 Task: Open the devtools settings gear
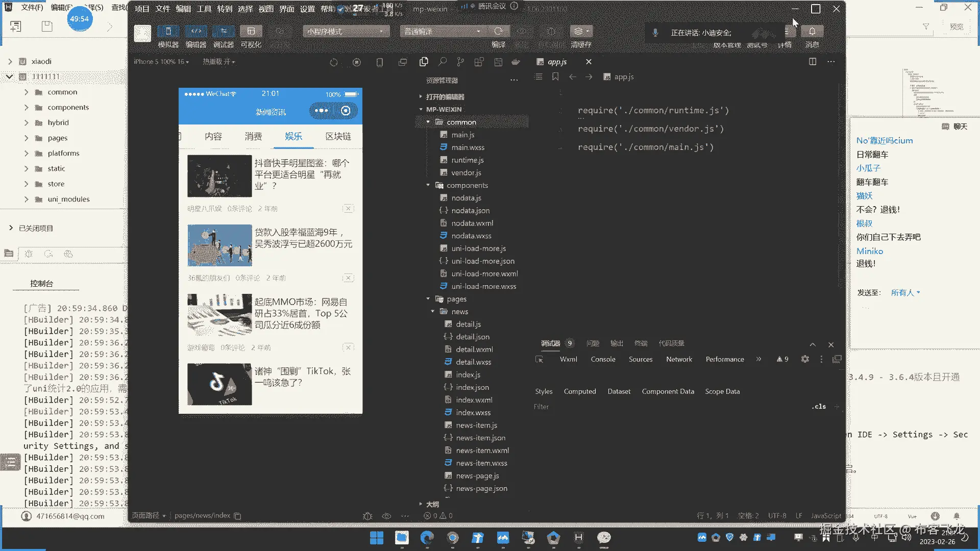pyautogui.click(x=805, y=359)
